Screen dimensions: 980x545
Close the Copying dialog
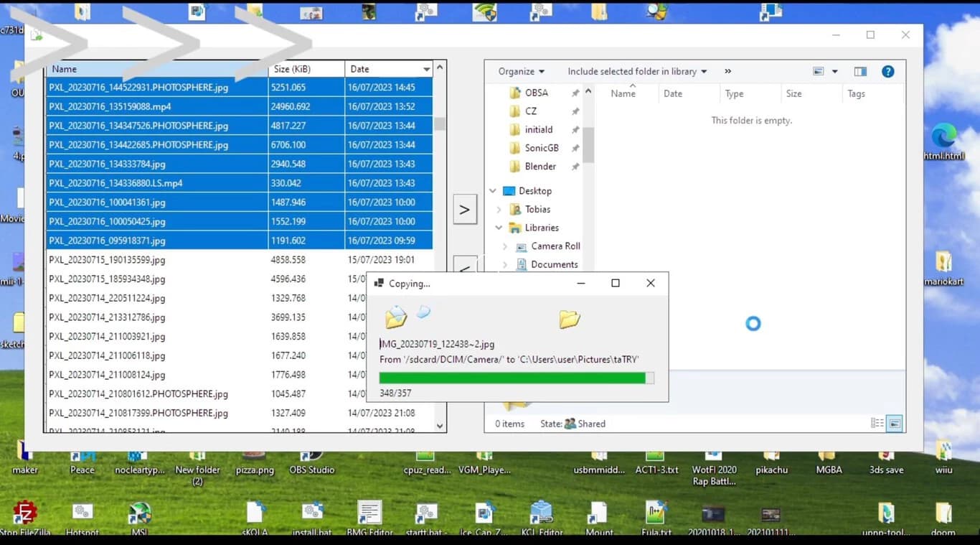[651, 284]
